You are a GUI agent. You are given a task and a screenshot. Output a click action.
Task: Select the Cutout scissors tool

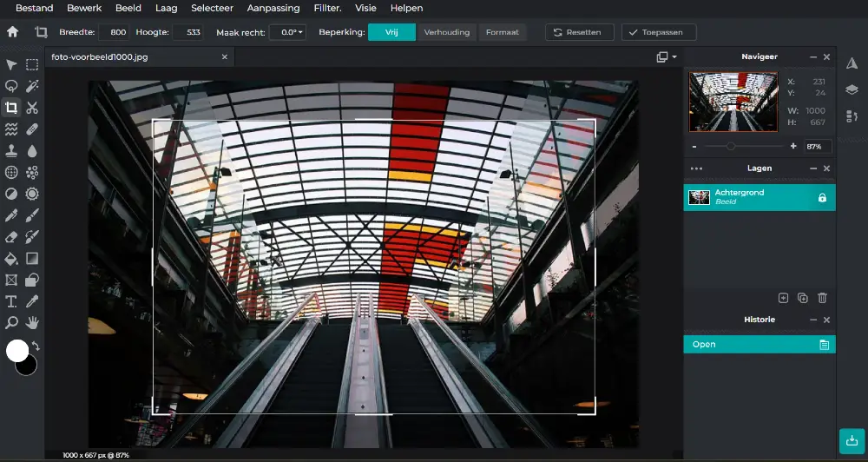click(32, 108)
